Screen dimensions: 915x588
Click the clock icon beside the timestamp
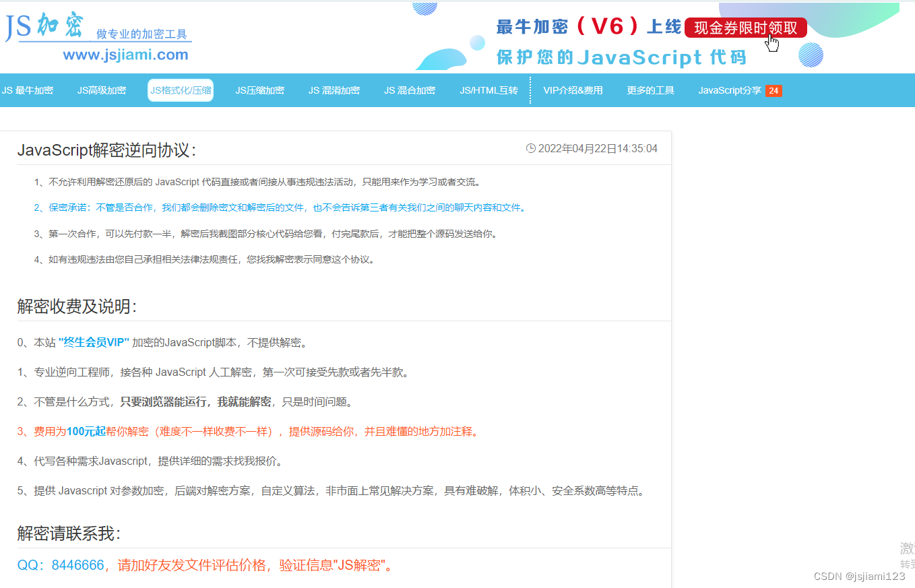[x=530, y=148]
